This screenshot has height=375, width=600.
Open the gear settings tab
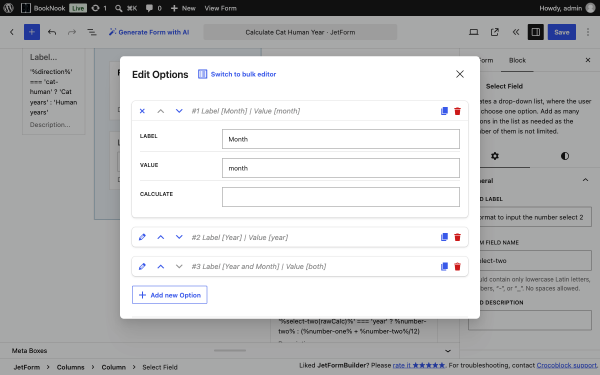(x=495, y=156)
